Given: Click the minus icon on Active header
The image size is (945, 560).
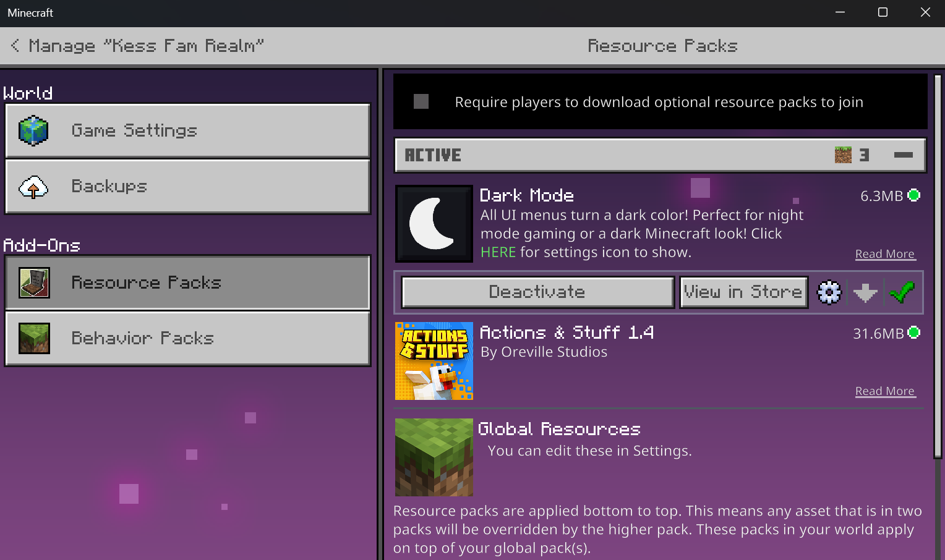Looking at the screenshot, I should [x=903, y=155].
